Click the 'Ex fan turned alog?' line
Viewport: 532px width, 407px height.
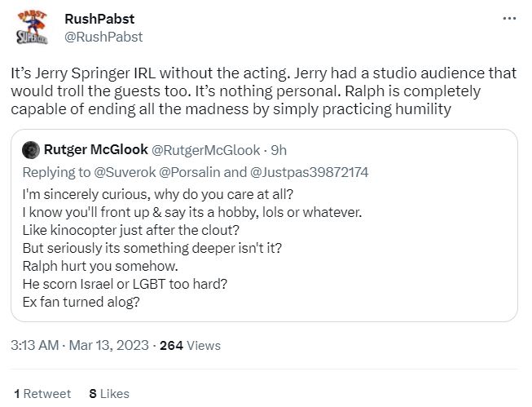coord(81,302)
